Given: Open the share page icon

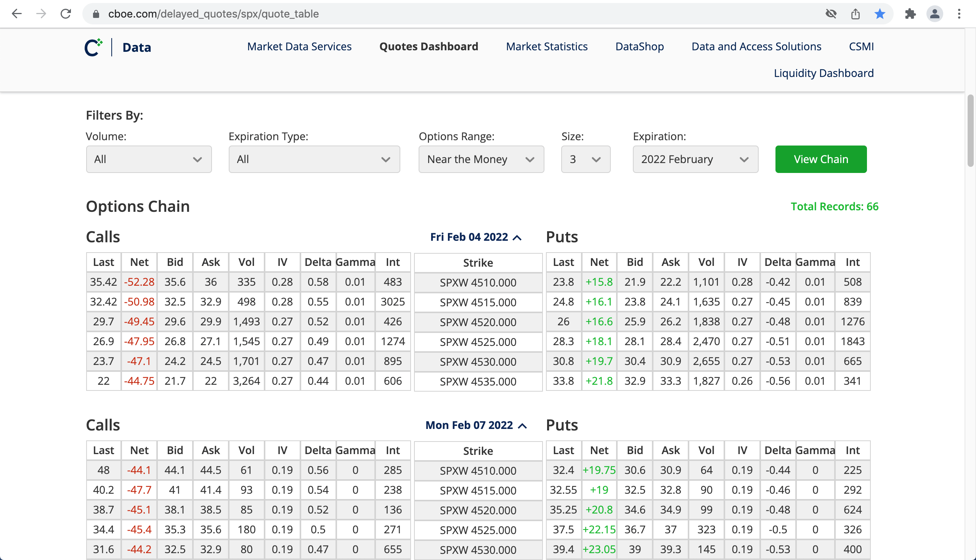Looking at the screenshot, I should [855, 14].
